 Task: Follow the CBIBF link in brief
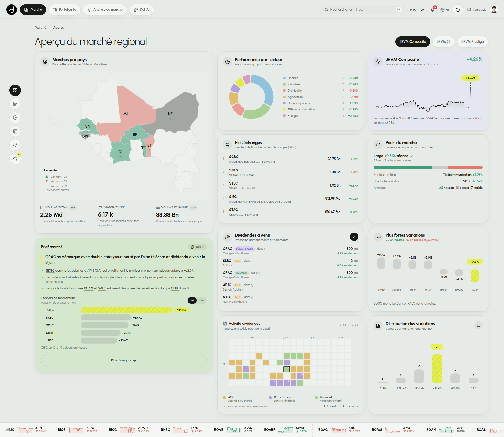175,288
